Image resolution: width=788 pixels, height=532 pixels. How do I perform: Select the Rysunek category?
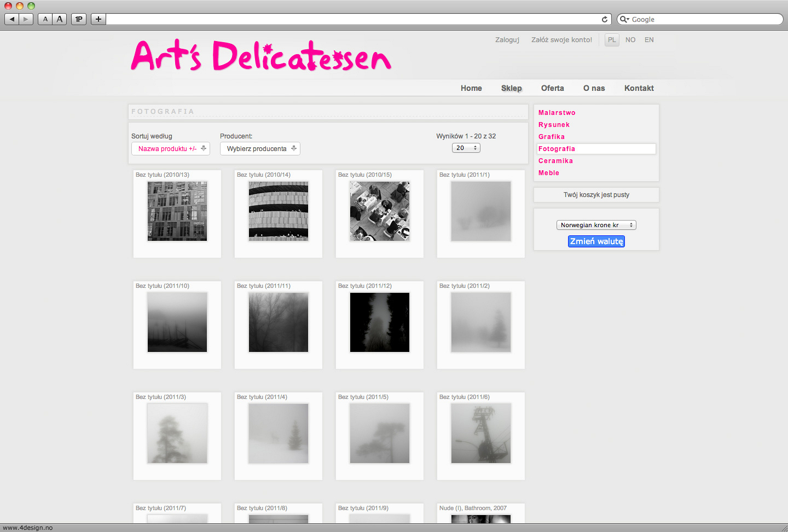[554, 125]
